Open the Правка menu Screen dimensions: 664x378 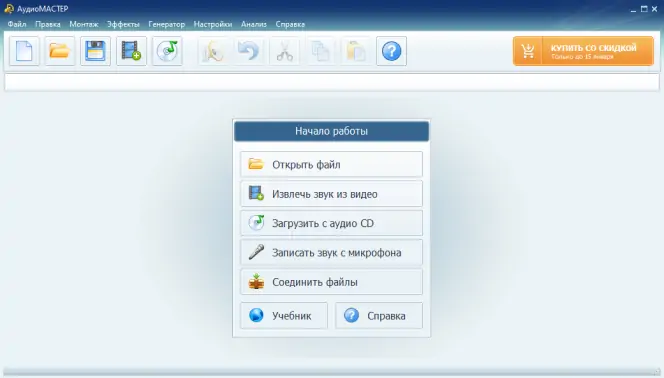point(48,25)
